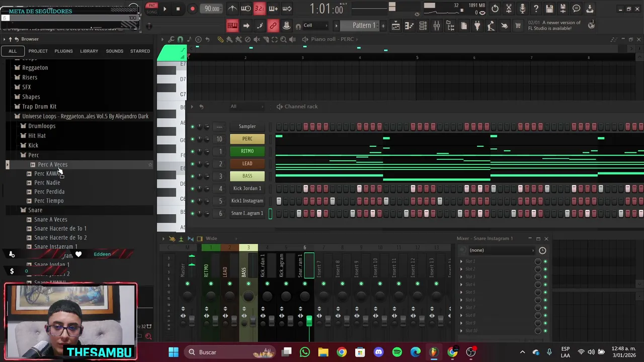Open the audio recording microphone icon
This screenshot has width=644, height=362.
tap(522, 9)
